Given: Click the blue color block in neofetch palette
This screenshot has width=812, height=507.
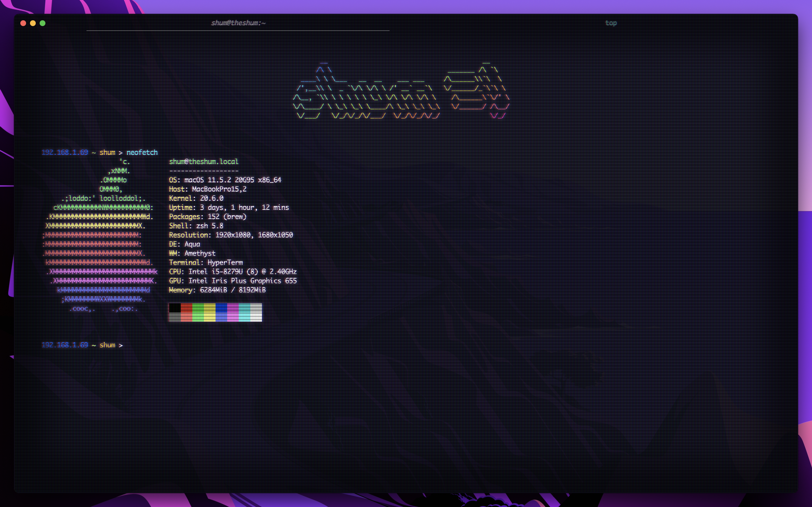Looking at the screenshot, I should pyautogui.click(x=221, y=308).
